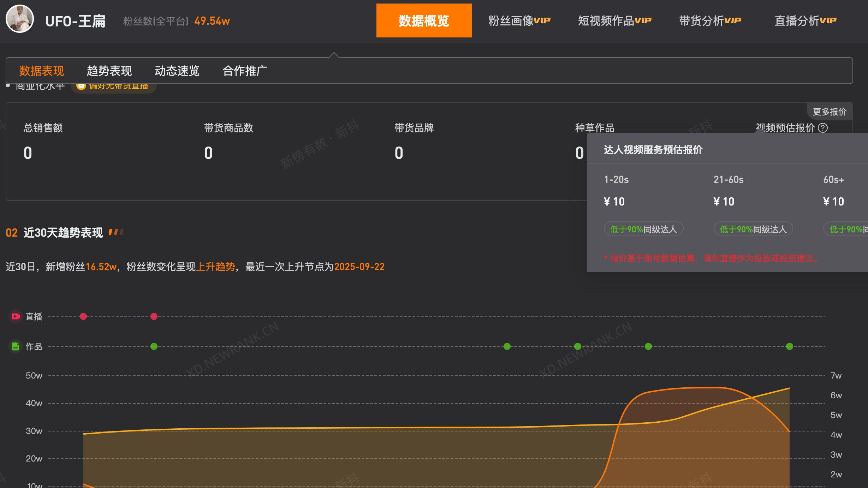The image size is (868, 488).
Task: Open the 粉丝画像 VIP tab
Action: point(519,20)
